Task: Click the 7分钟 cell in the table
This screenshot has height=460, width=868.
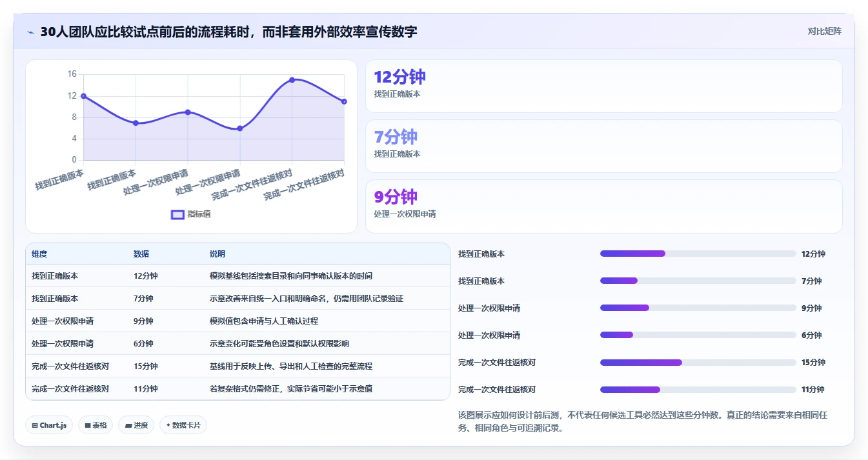Action: tap(143, 299)
